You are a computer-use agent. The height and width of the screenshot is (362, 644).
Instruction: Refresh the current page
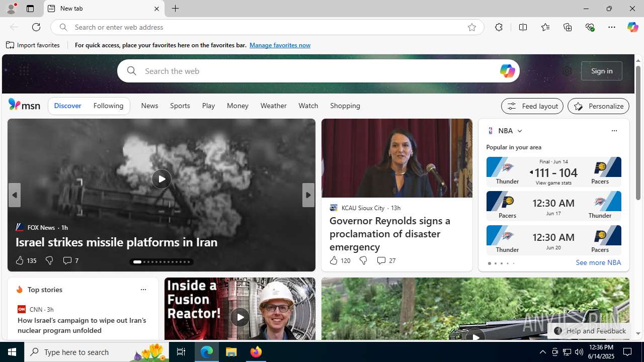click(36, 27)
